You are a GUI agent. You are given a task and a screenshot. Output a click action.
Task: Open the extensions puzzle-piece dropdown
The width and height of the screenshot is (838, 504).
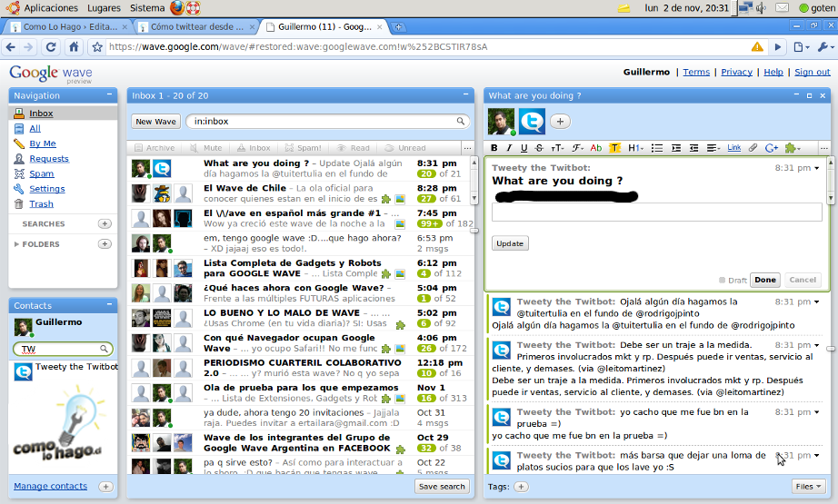tap(793, 148)
